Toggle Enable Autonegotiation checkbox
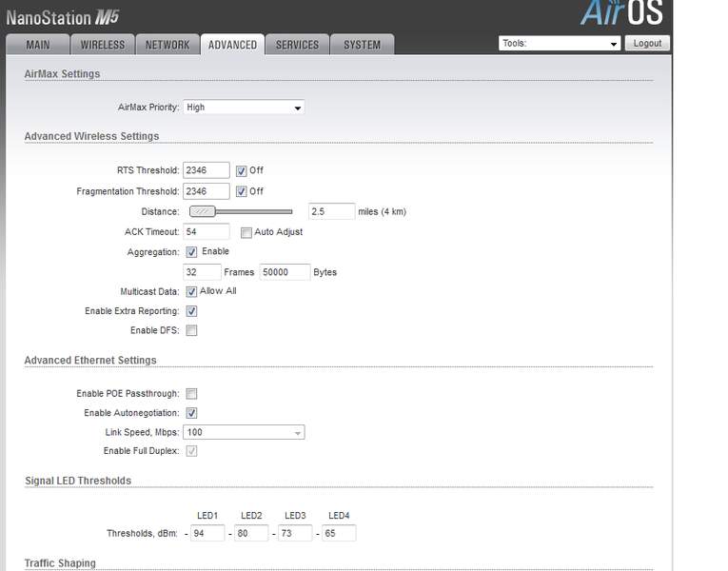This screenshot has width=728, height=571. coord(191,413)
